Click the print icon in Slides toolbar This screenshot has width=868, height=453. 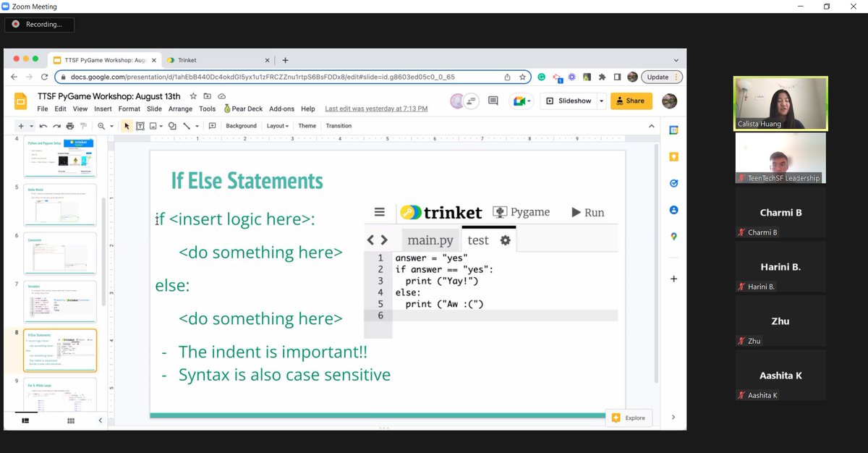(x=69, y=126)
